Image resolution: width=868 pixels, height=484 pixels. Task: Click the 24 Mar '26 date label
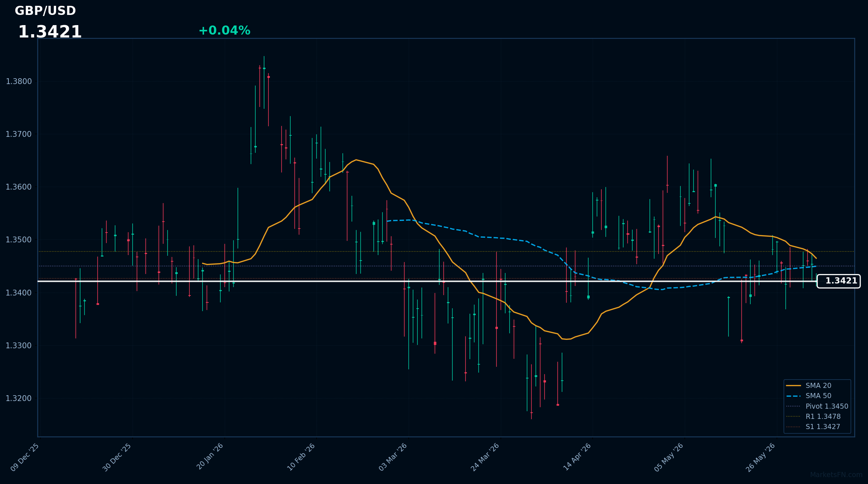[x=485, y=457]
